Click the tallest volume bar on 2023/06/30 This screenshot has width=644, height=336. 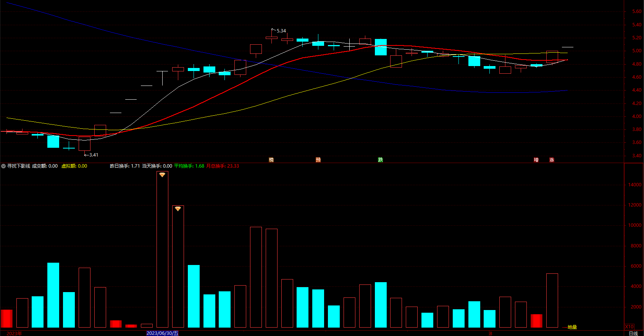coord(162,249)
